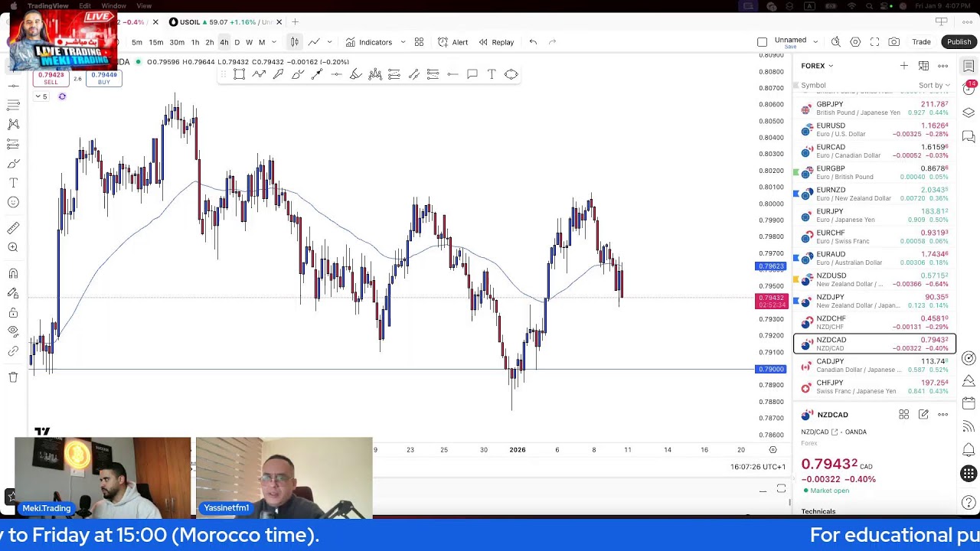Open the Sort by dropdown
980x551 pixels.
934,86
